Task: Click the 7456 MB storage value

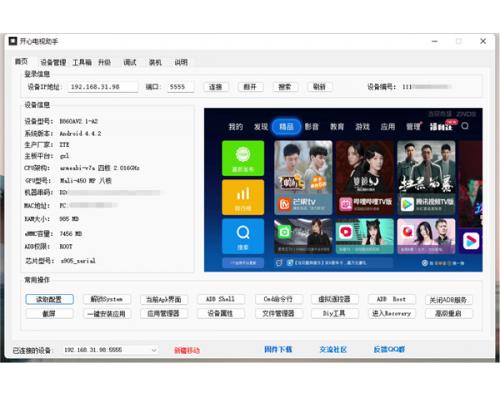Action: pos(71,234)
